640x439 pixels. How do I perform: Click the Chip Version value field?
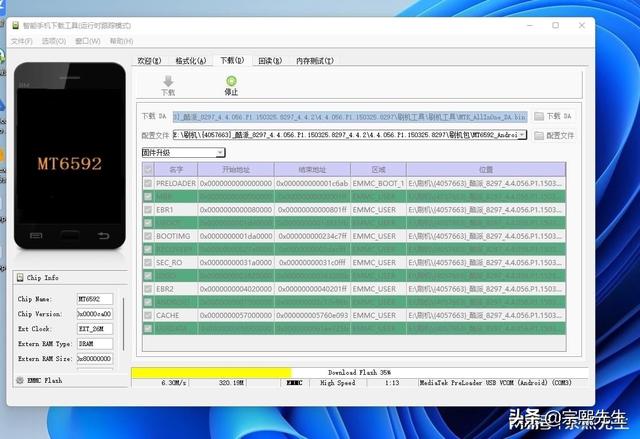pyautogui.click(x=95, y=314)
